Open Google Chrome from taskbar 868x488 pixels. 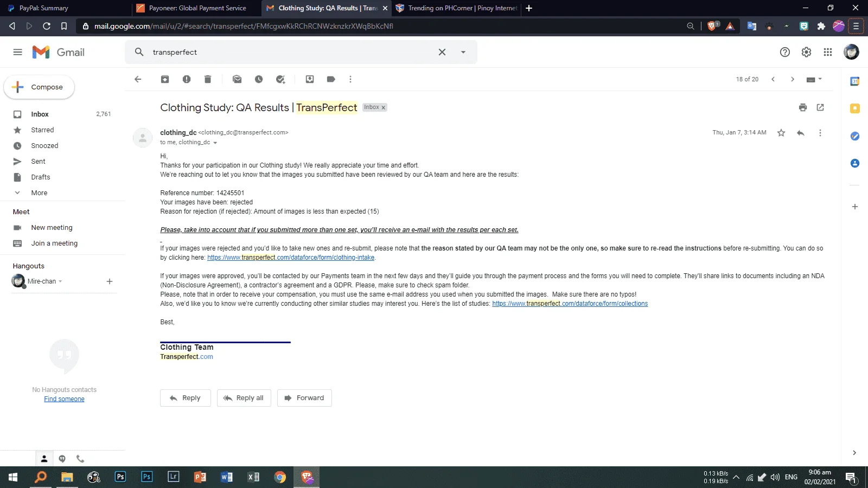tap(280, 477)
